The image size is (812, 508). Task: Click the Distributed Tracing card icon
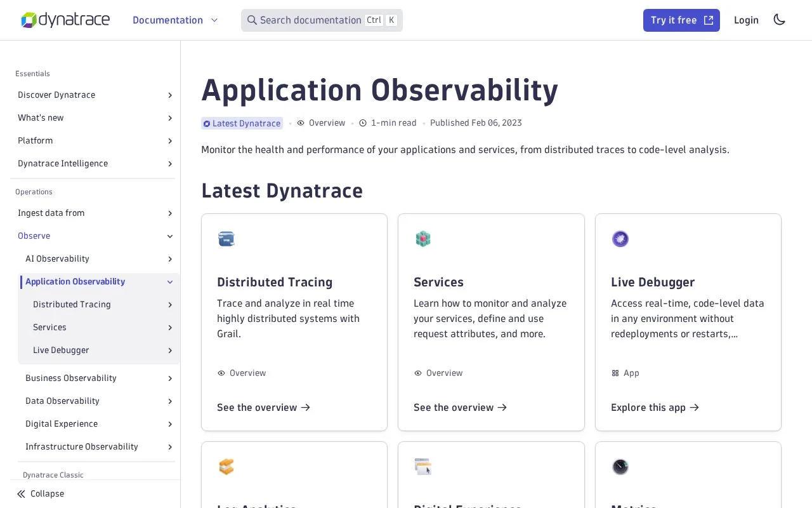226,239
